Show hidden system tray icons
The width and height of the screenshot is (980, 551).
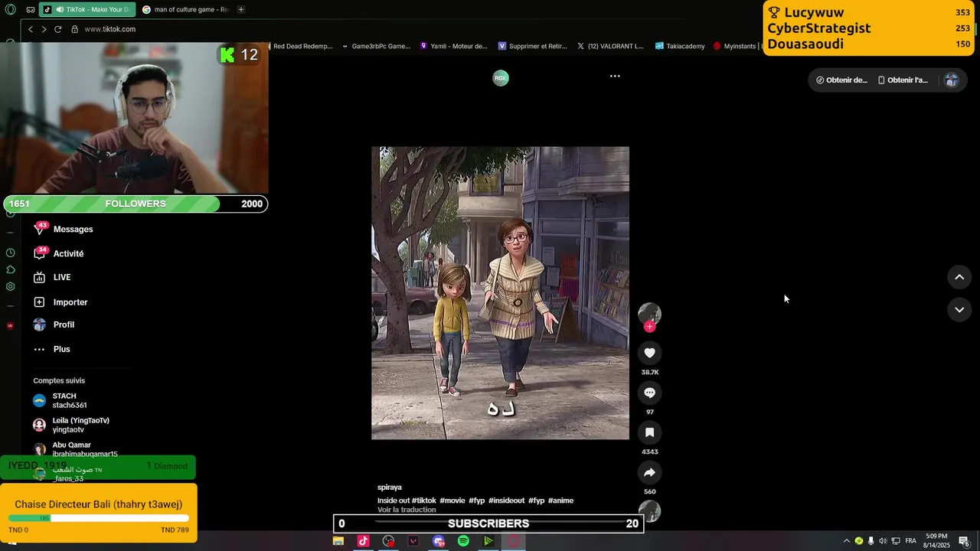coord(846,541)
